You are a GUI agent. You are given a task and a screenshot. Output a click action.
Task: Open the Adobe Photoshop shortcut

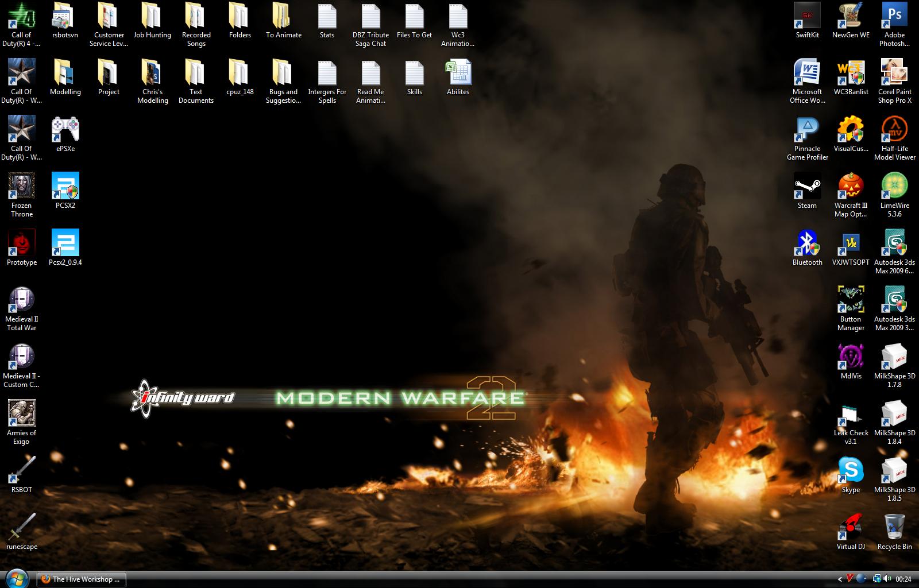tap(894, 25)
